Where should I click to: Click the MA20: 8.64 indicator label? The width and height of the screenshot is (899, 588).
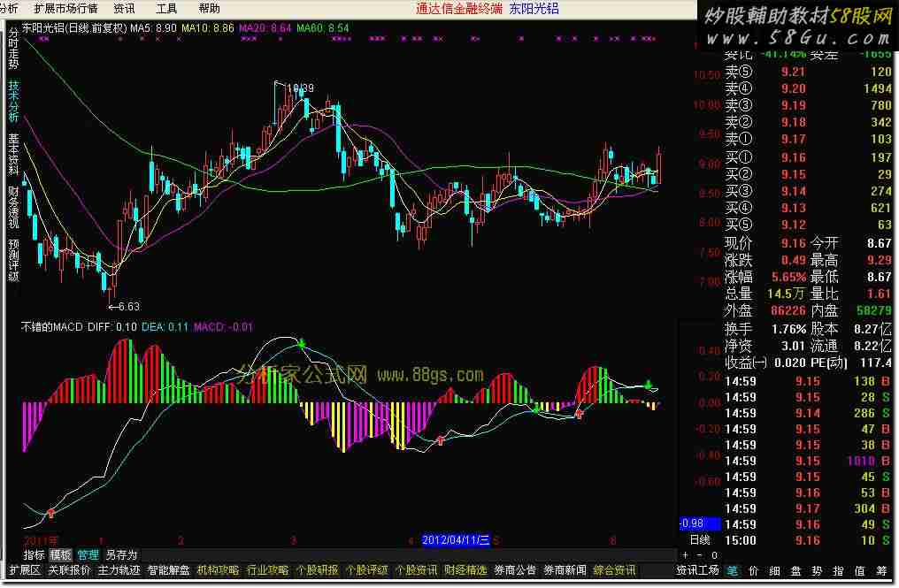pos(265,27)
